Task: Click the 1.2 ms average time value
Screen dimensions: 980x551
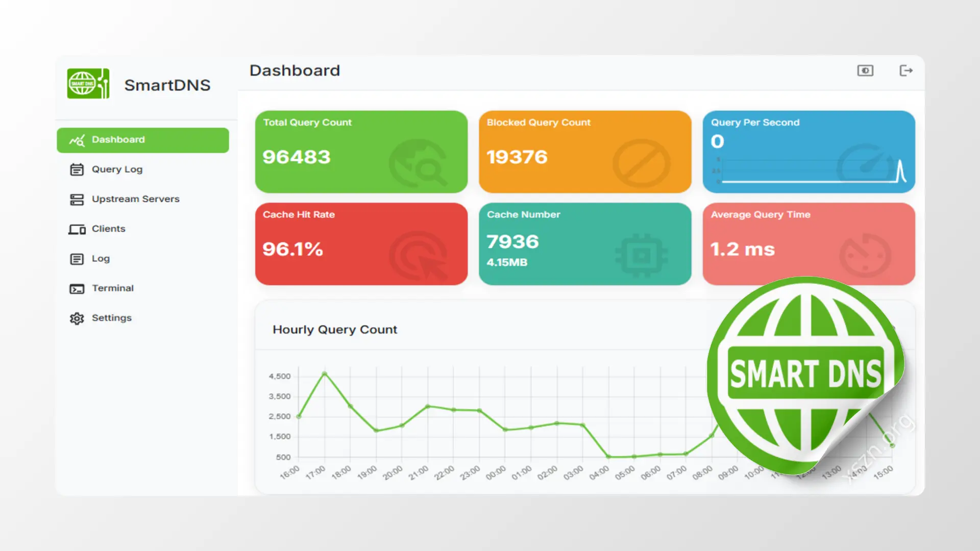Action: (743, 249)
